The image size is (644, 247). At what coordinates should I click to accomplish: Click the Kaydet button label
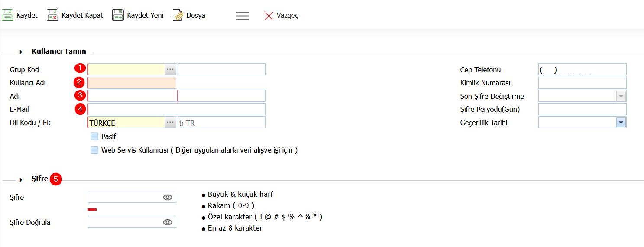pyautogui.click(x=27, y=16)
